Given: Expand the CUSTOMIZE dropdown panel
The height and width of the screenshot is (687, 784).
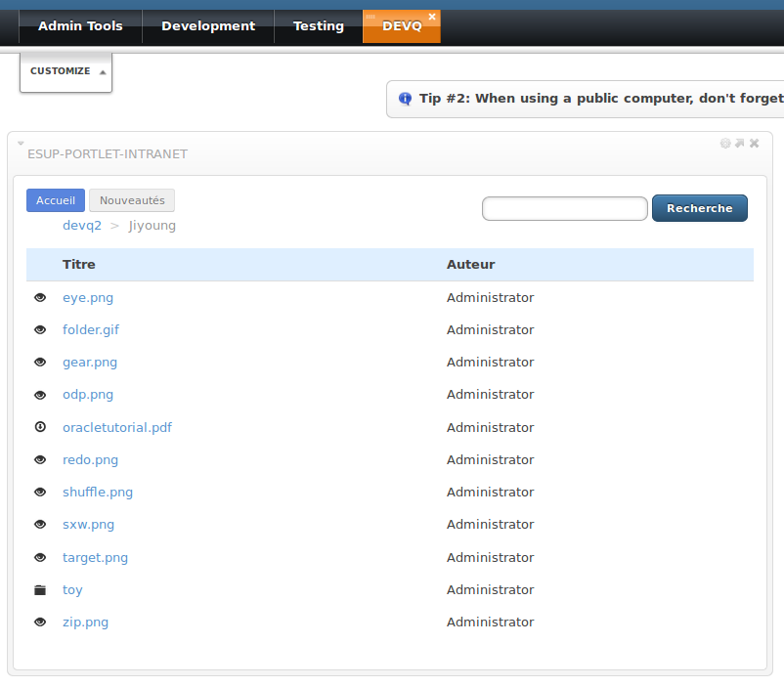Looking at the screenshot, I should tap(65, 71).
